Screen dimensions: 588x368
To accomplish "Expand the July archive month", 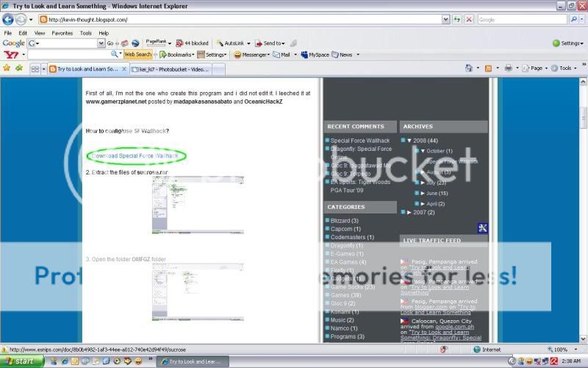I will [x=423, y=183].
